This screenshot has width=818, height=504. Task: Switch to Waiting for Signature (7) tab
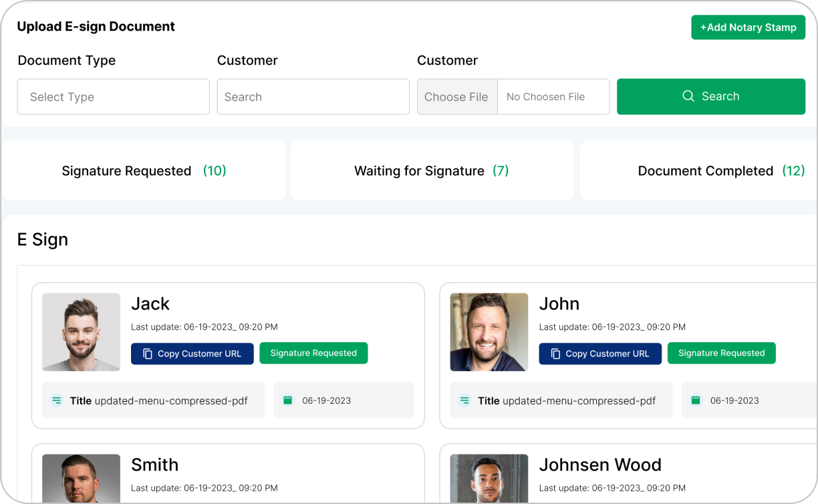432,170
